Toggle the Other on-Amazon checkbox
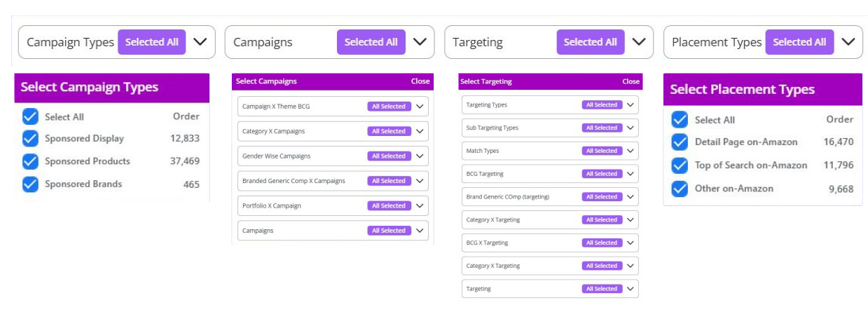 click(679, 189)
